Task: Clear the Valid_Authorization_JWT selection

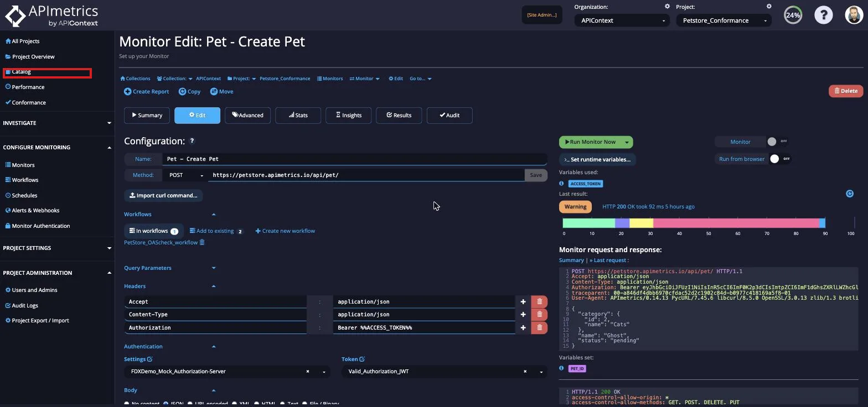Action: pos(525,371)
